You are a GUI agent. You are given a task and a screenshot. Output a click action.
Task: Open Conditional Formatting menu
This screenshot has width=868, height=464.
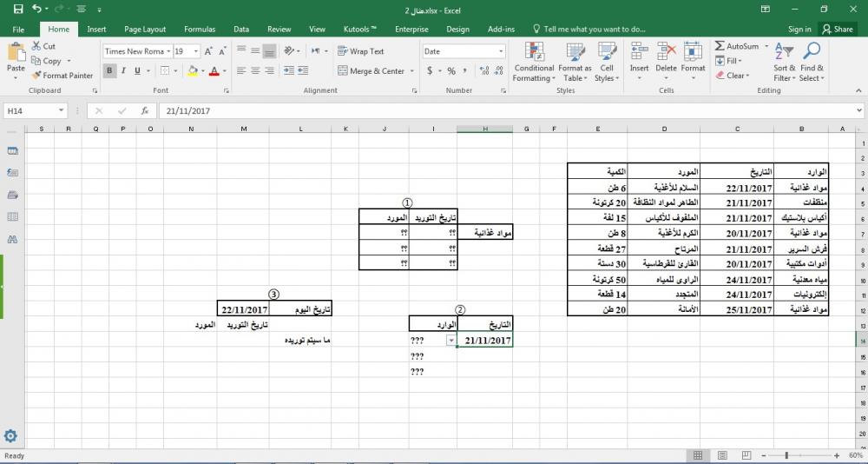tap(534, 62)
